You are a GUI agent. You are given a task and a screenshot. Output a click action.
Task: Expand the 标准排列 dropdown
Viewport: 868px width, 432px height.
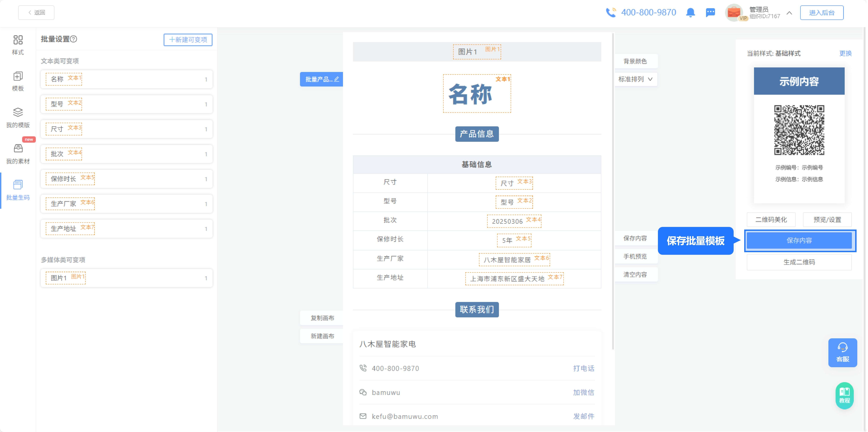point(635,79)
